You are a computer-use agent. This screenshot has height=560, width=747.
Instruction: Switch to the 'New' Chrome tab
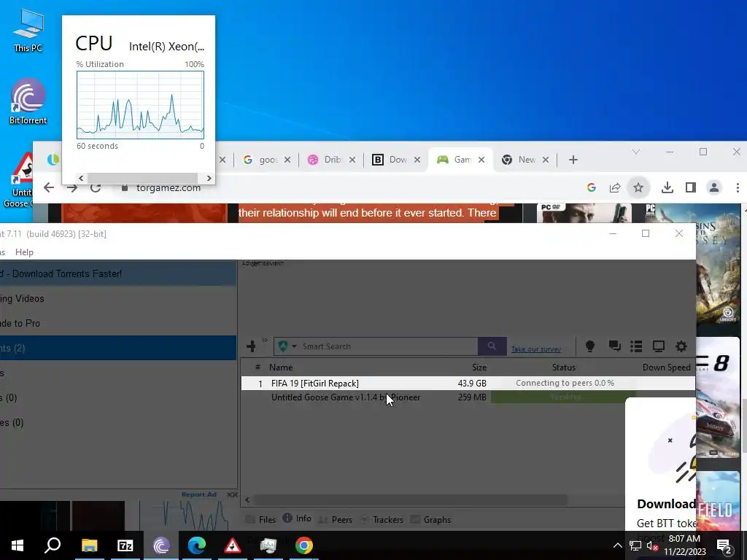coord(522,160)
